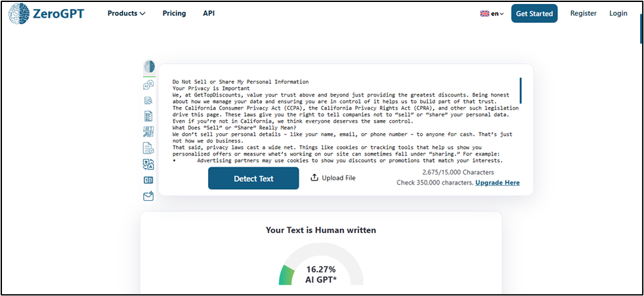The height and width of the screenshot is (296, 644).
Task: Follow the Upgrade Here link
Action: pos(498,182)
